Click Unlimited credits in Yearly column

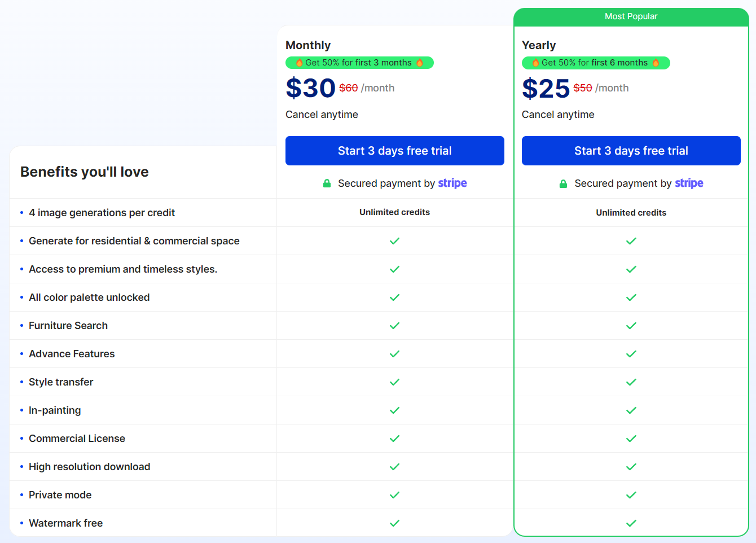pyautogui.click(x=631, y=213)
